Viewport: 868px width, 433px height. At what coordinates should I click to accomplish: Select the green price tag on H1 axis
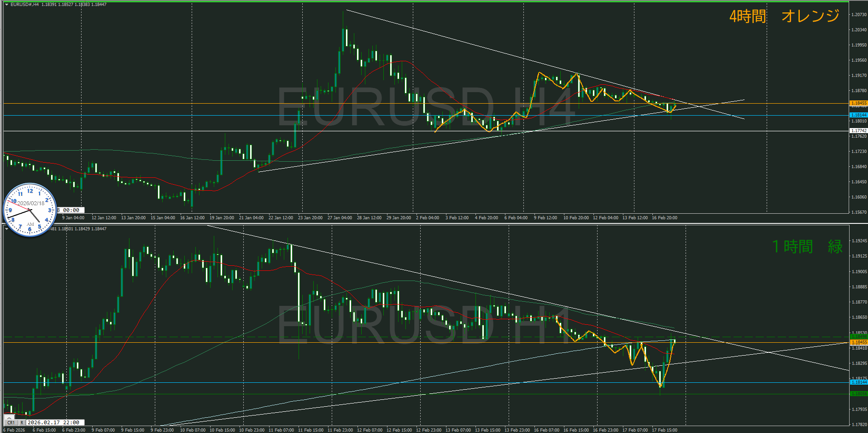pos(858,394)
